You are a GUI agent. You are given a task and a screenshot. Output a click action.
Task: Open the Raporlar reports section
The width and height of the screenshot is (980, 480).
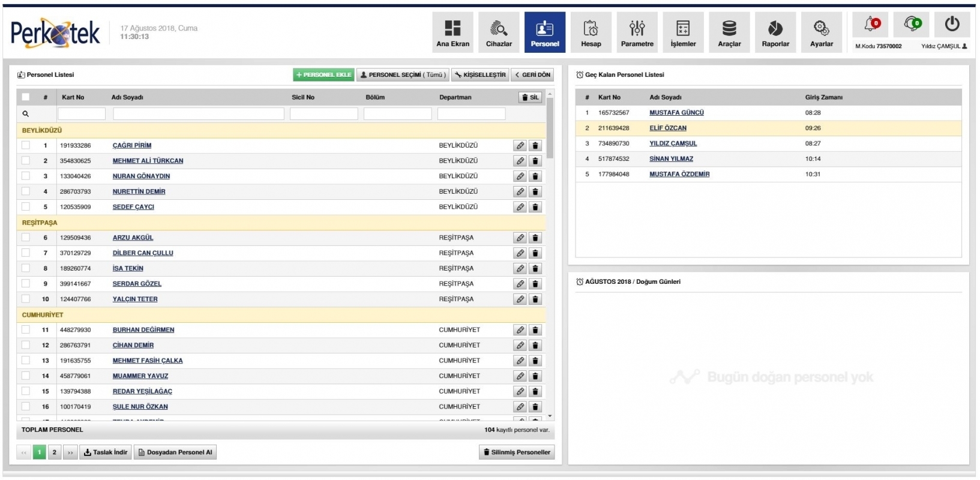click(775, 32)
